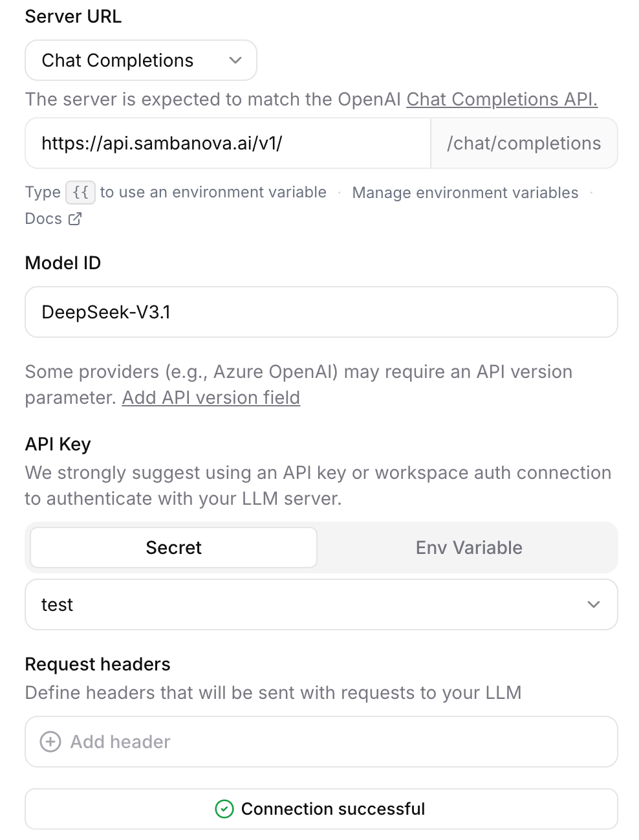Select the Secret tab for API key

coord(174,547)
